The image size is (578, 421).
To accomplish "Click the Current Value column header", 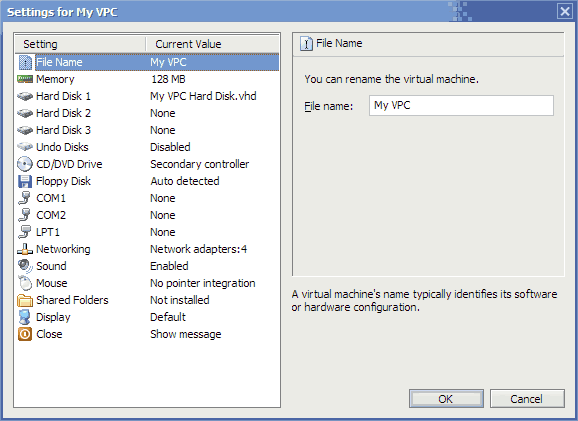I will coord(213,44).
